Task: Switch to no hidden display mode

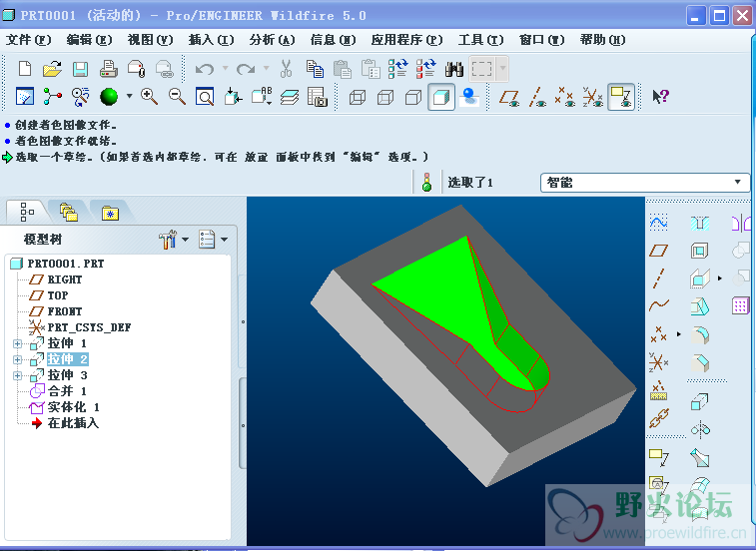Action: point(413,97)
